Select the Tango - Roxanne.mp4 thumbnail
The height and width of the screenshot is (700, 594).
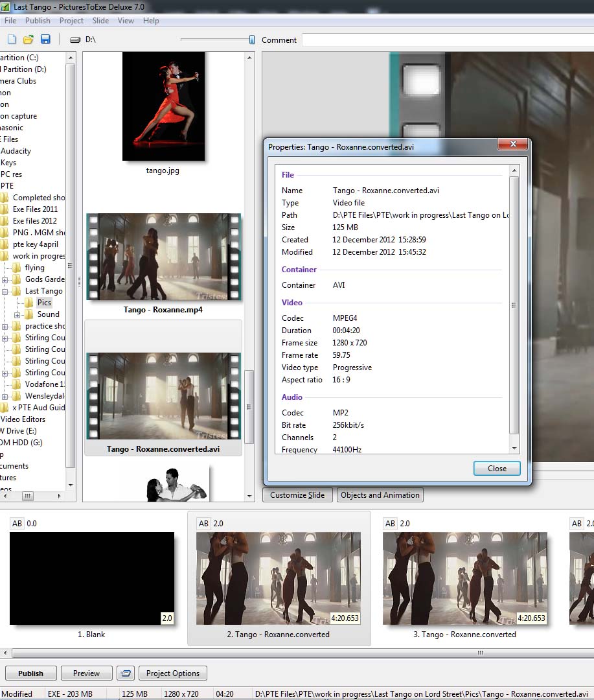(x=163, y=257)
